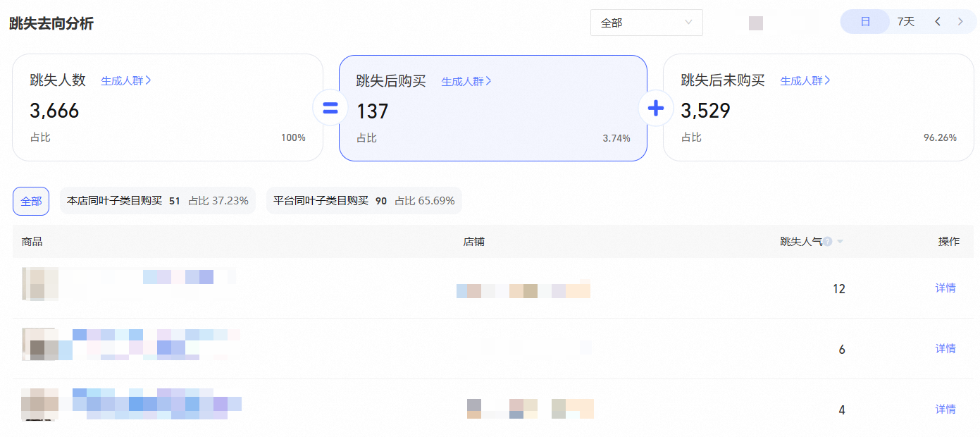Switch to 7天 time range
This screenshot has width=980, height=437.
click(906, 22)
